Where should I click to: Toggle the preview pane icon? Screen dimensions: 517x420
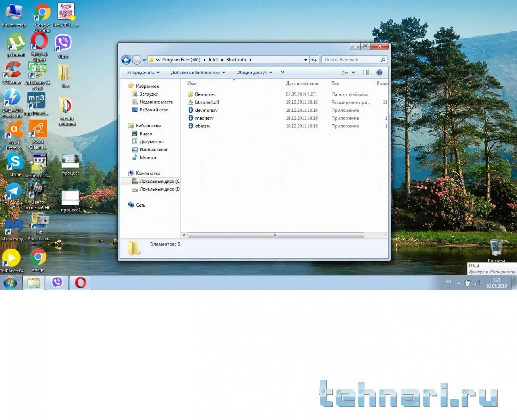366,73
